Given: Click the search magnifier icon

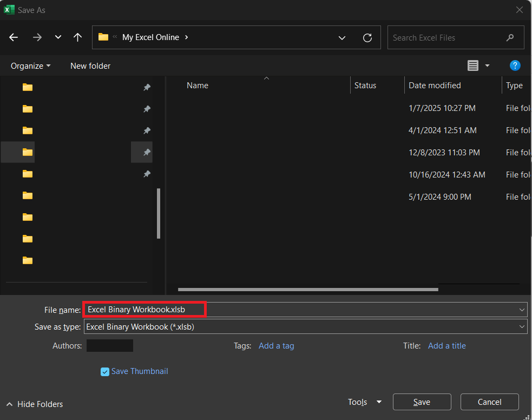Looking at the screenshot, I should pos(510,38).
